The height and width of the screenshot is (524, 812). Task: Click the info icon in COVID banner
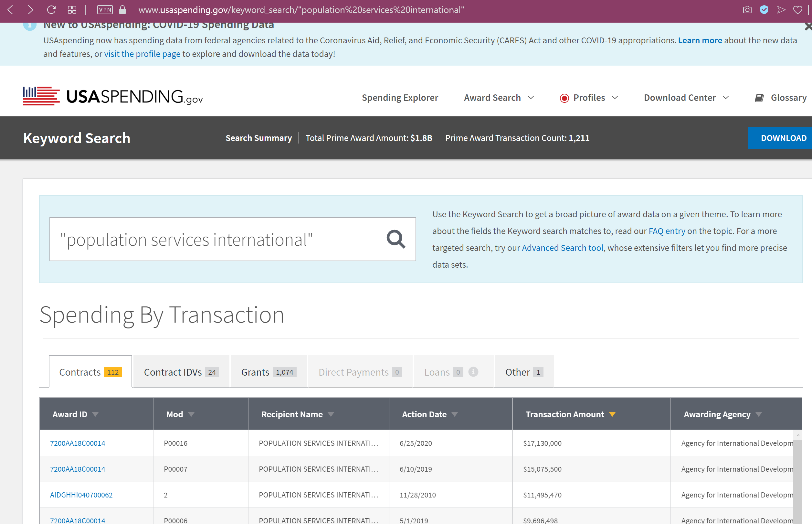coord(30,26)
